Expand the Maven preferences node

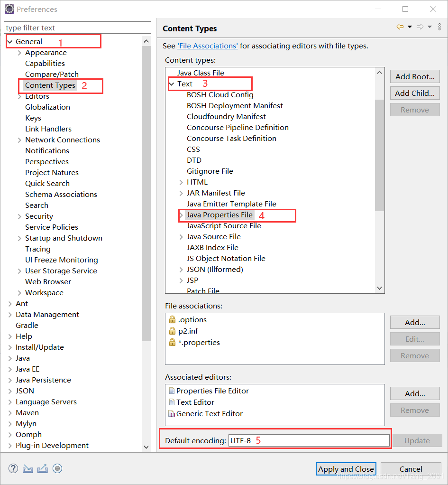(x=10, y=413)
